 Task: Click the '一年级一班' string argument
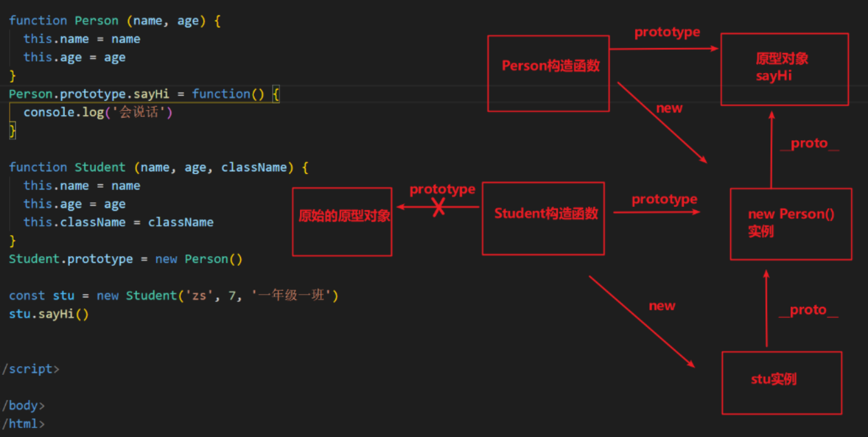point(292,296)
